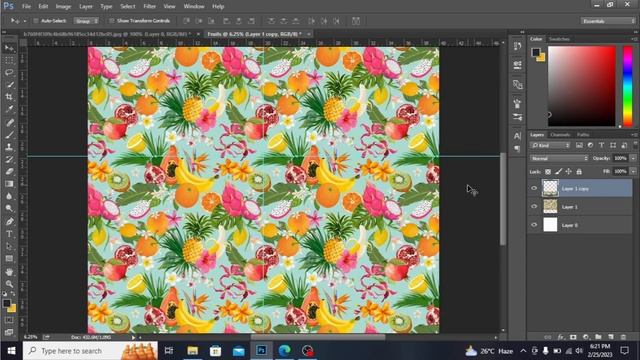Select the Hand tool

click(9, 272)
